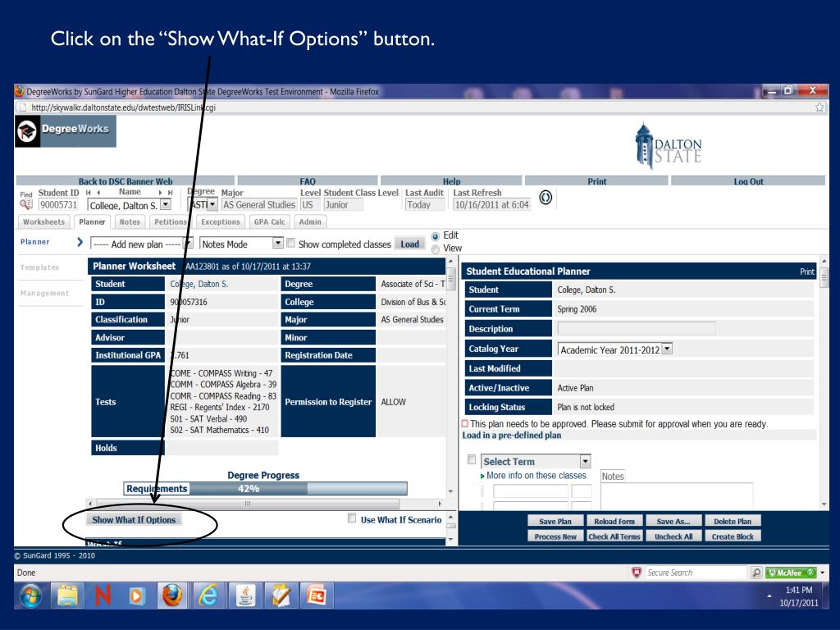The image size is (840, 630).
Task: Select the View radio button
Action: pyautogui.click(x=436, y=249)
